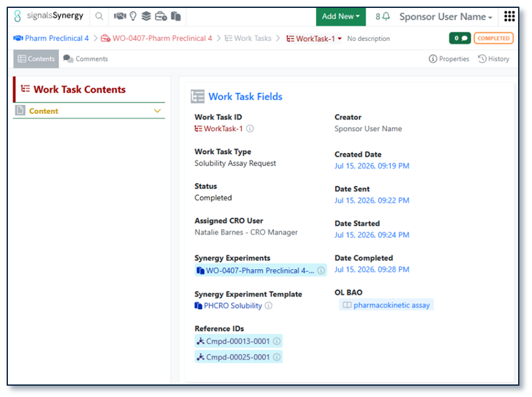Click the Date Completed value 09:28 PM
The width and height of the screenshot is (532, 397).
tap(372, 269)
